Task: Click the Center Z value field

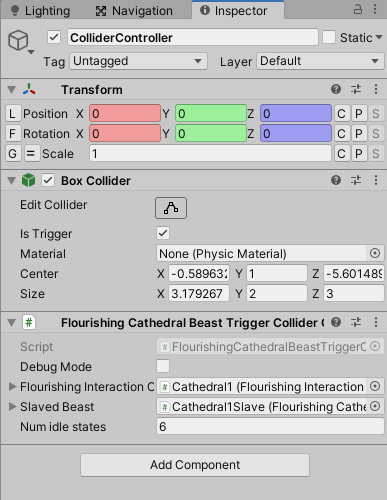Action: click(354, 274)
